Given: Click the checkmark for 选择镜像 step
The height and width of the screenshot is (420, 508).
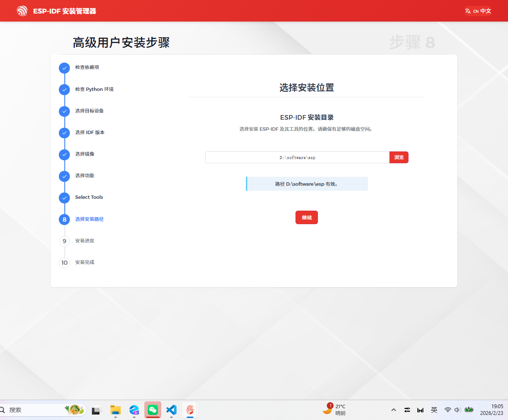Looking at the screenshot, I should coord(64,154).
